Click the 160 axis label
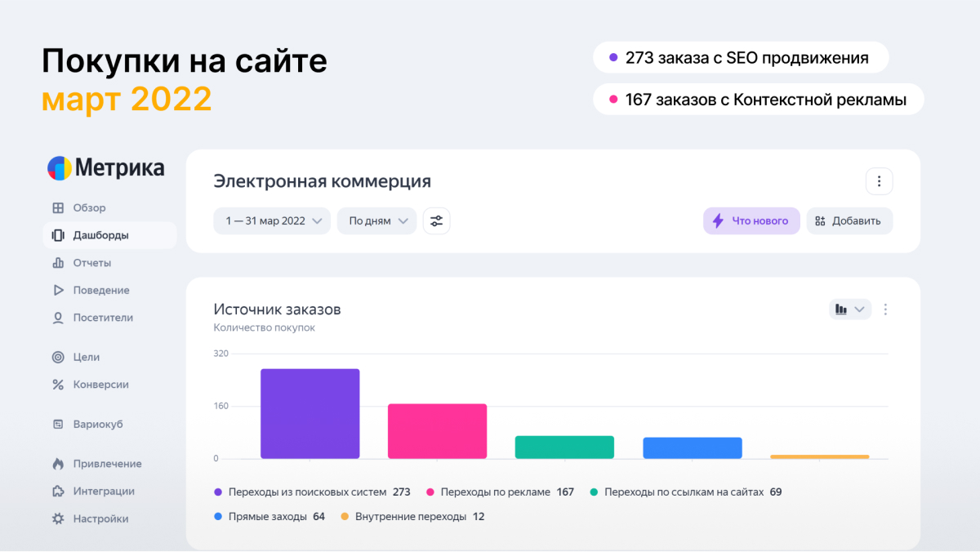This screenshot has width=980, height=552. tap(221, 407)
